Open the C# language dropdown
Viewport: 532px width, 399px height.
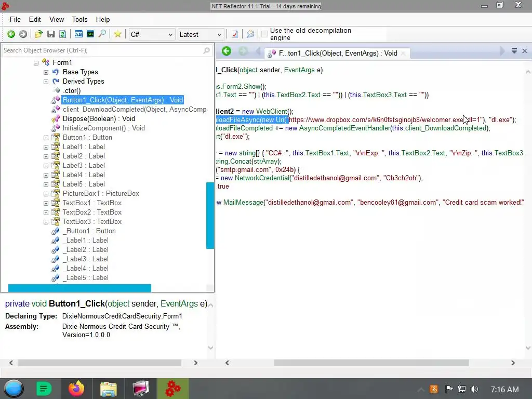pyautogui.click(x=151, y=34)
